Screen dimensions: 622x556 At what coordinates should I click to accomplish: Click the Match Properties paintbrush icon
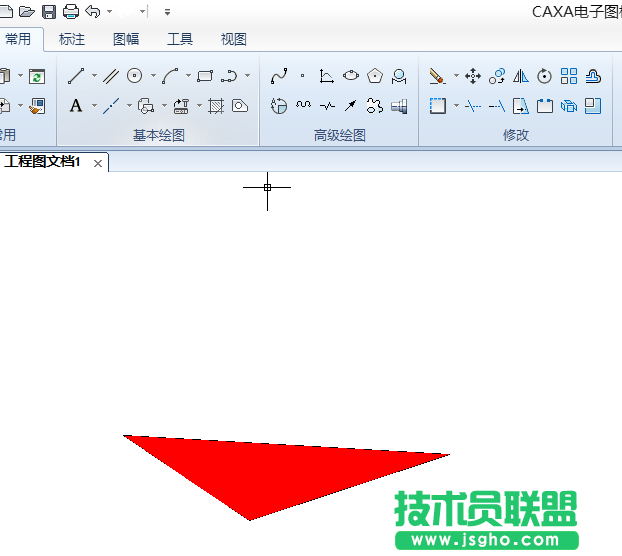[37, 106]
